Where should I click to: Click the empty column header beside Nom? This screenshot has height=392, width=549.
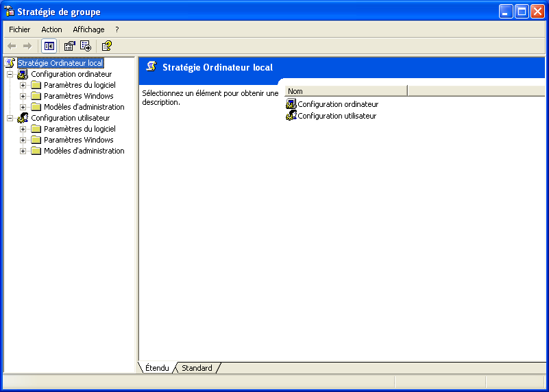click(x=476, y=91)
